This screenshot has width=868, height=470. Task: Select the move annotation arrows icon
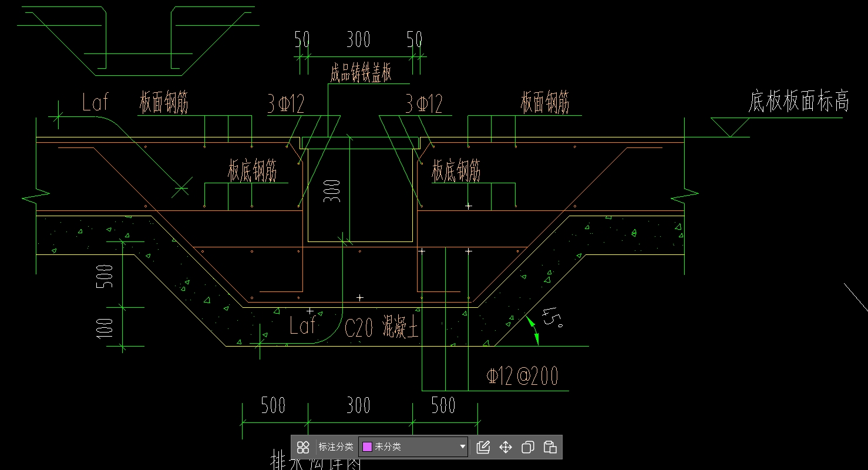(505, 447)
